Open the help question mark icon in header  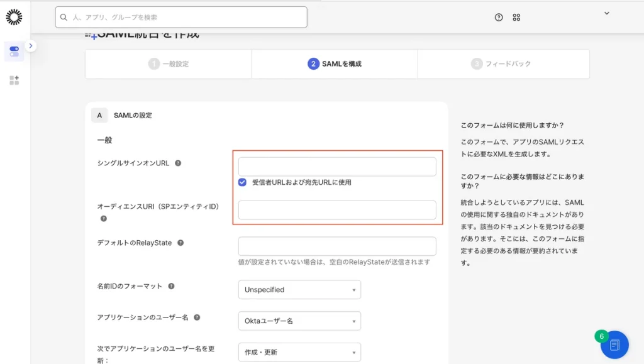pos(499,18)
